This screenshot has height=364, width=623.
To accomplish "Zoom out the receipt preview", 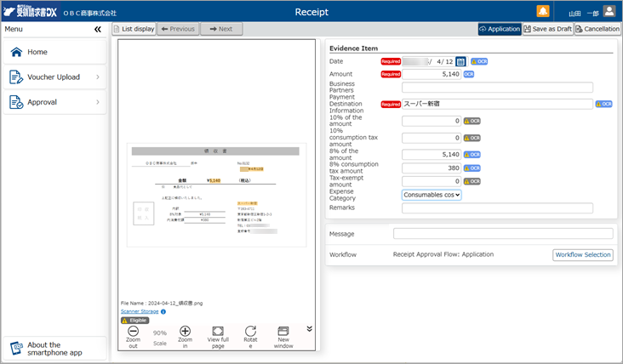I will (x=133, y=337).
